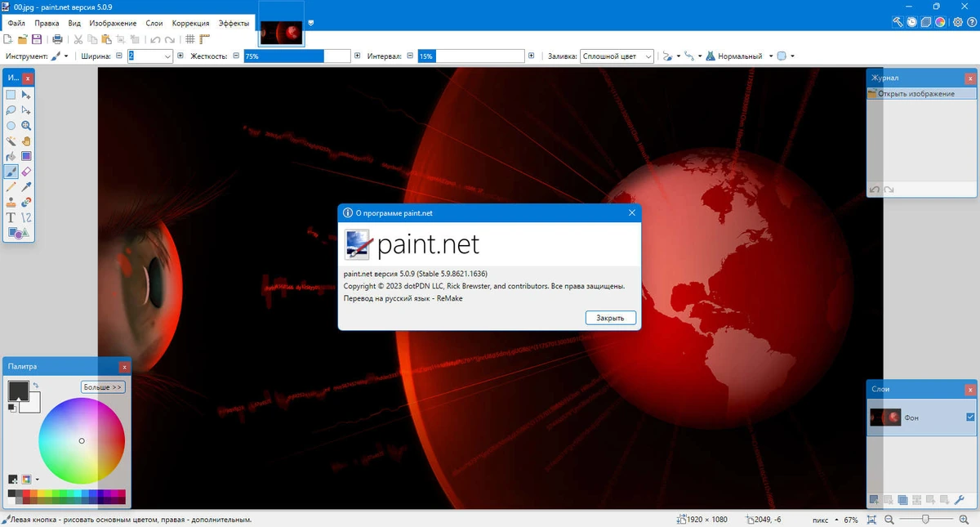
Task: Select the Zoom magnifier tool
Action: pos(26,126)
